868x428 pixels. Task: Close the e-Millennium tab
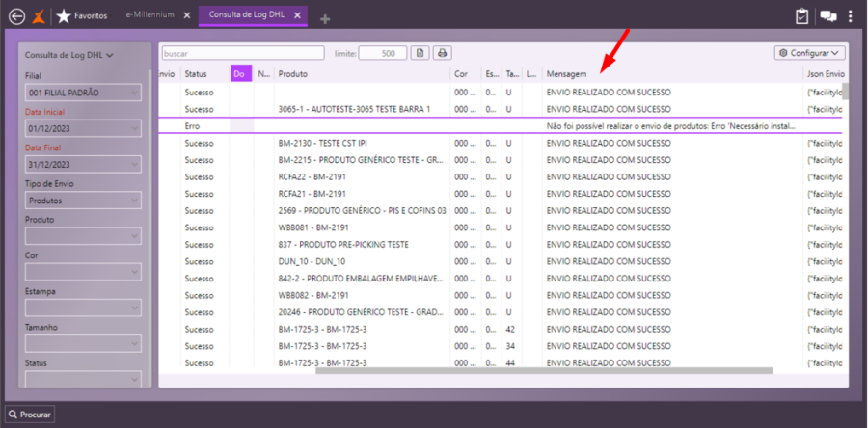click(x=187, y=15)
